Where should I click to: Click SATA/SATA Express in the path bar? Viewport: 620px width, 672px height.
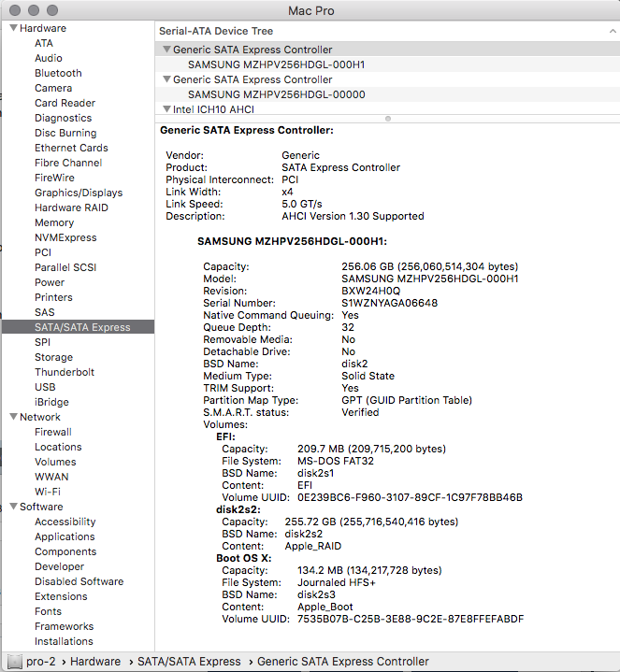pyautogui.click(x=189, y=662)
